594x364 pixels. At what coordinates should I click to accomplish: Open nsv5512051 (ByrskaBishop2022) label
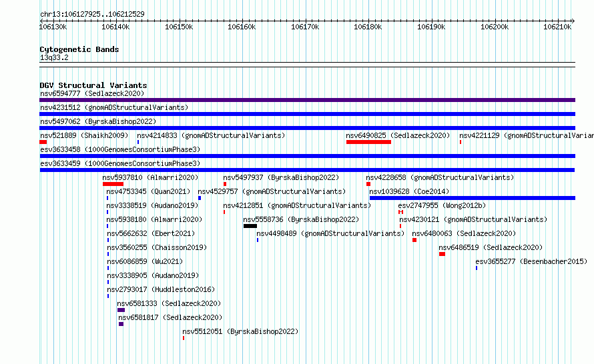[x=240, y=331]
